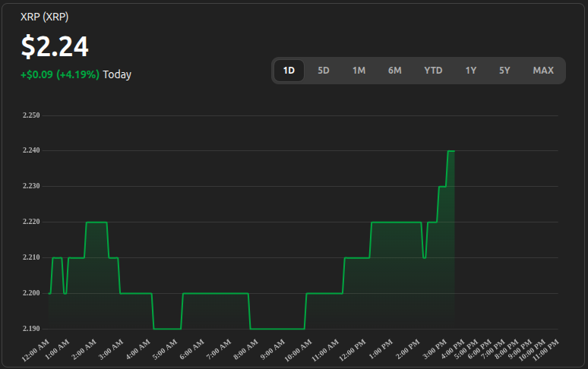The width and height of the screenshot is (588, 369).
Task: Click the XRP (XRP) title
Action: pyautogui.click(x=44, y=17)
